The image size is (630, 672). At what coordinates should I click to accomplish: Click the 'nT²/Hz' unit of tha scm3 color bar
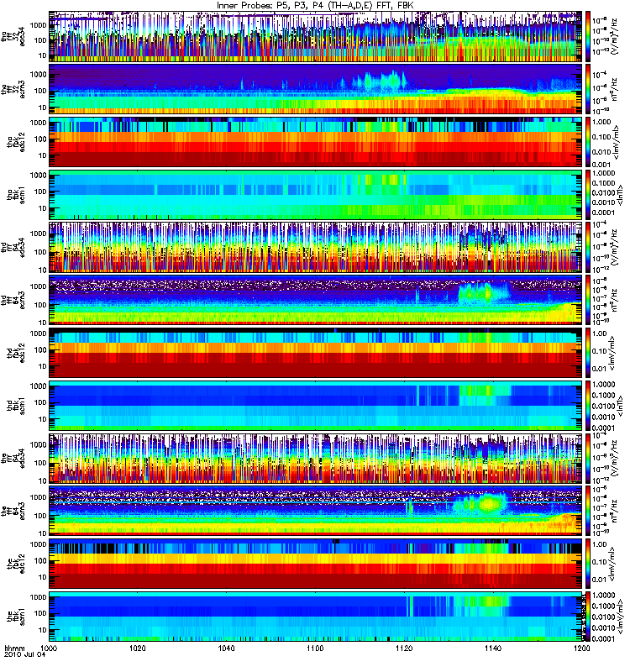(614, 91)
